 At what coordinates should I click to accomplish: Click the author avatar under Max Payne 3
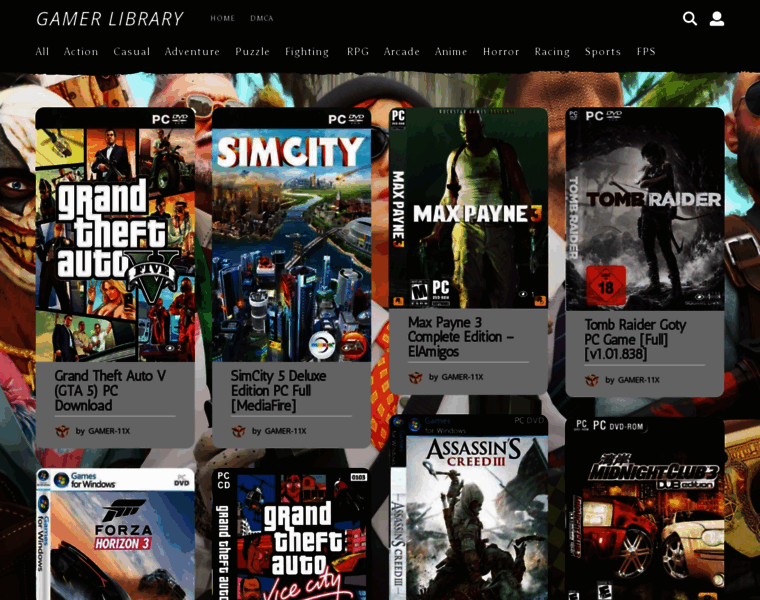[x=415, y=377]
